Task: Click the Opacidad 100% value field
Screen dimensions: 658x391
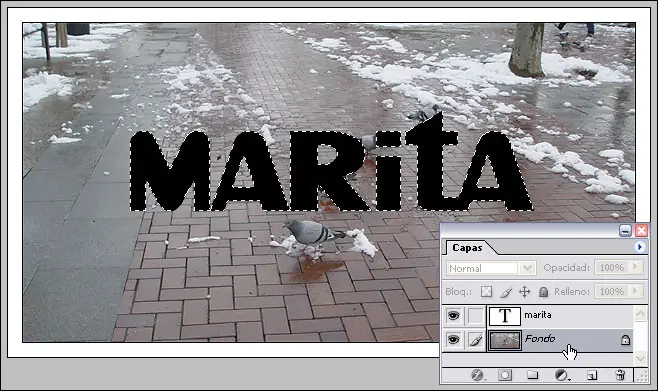Action: (613, 267)
